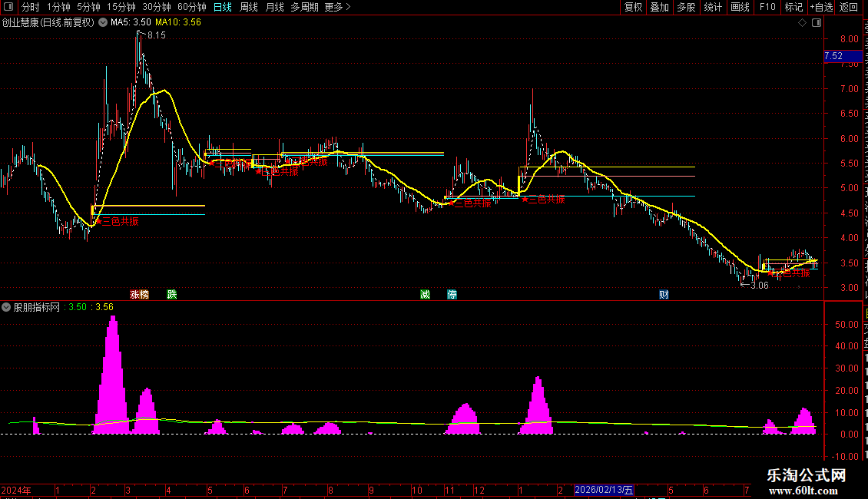This screenshot has width=868, height=499.
Task: Click the 复权 adjustment button
Action: tap(633, 7)
